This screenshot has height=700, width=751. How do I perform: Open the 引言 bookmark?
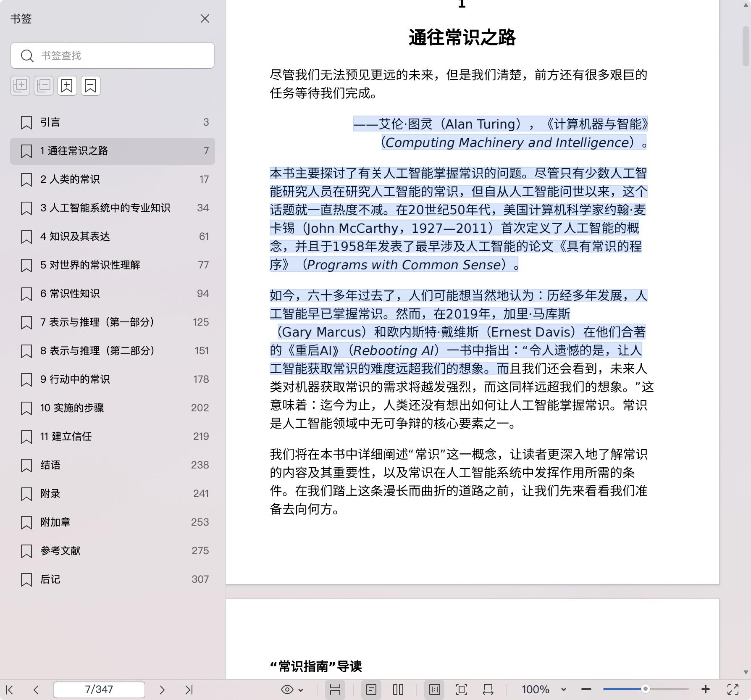pyautogui.click(x=113, y=122)
